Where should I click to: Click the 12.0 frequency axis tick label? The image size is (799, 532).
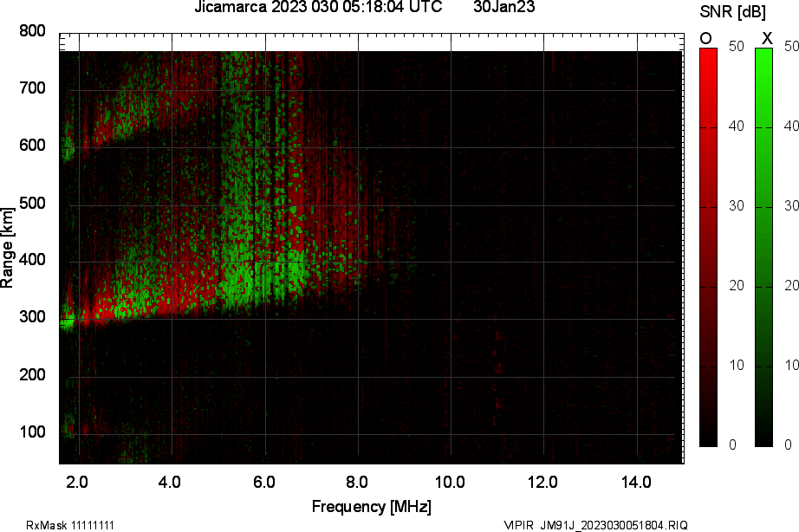click(542, 482)
